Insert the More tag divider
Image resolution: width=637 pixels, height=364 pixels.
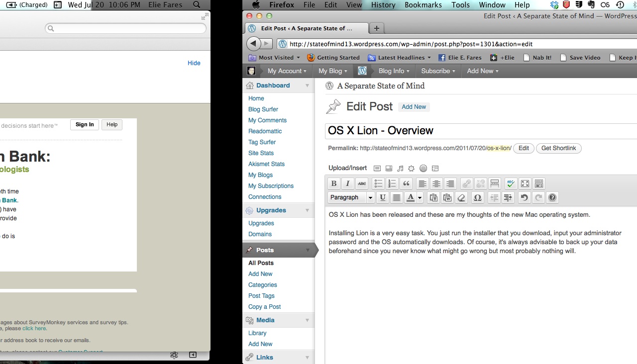pyautogui.click(x=494, y=183)
